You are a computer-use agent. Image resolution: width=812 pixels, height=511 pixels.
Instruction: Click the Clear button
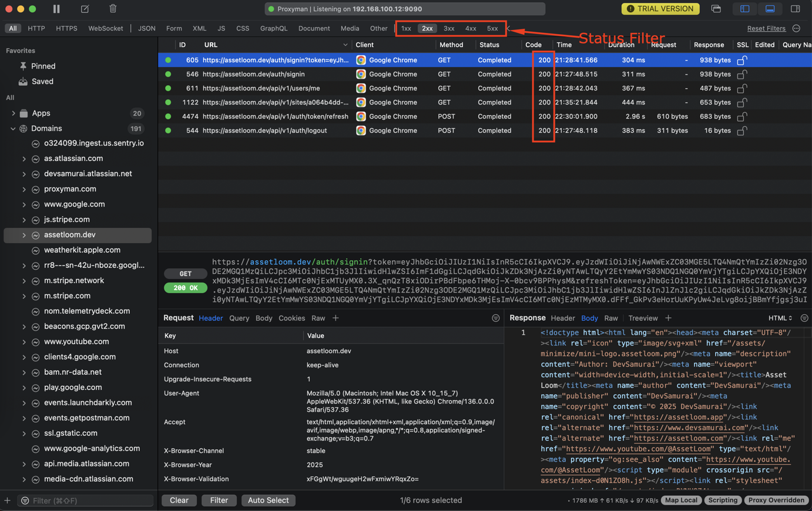tap(179, 500)
